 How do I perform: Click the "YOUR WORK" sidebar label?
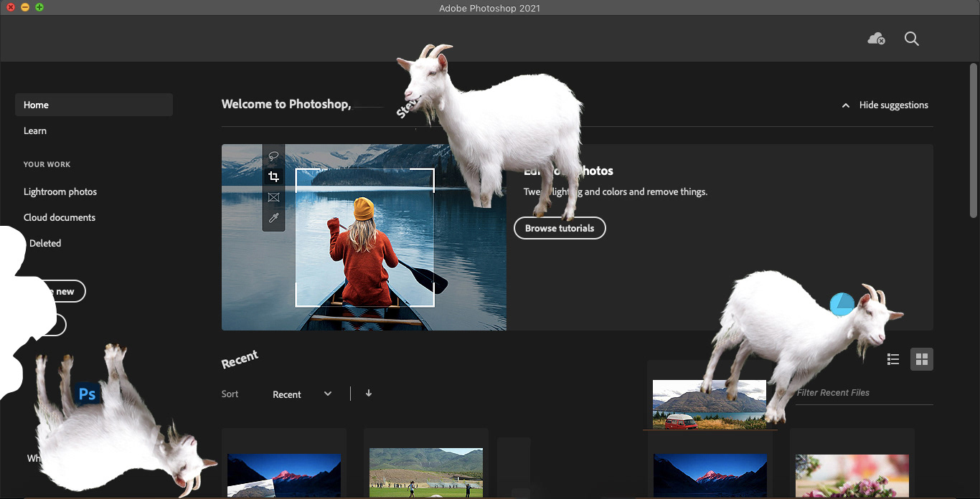[x=47, y=164]
